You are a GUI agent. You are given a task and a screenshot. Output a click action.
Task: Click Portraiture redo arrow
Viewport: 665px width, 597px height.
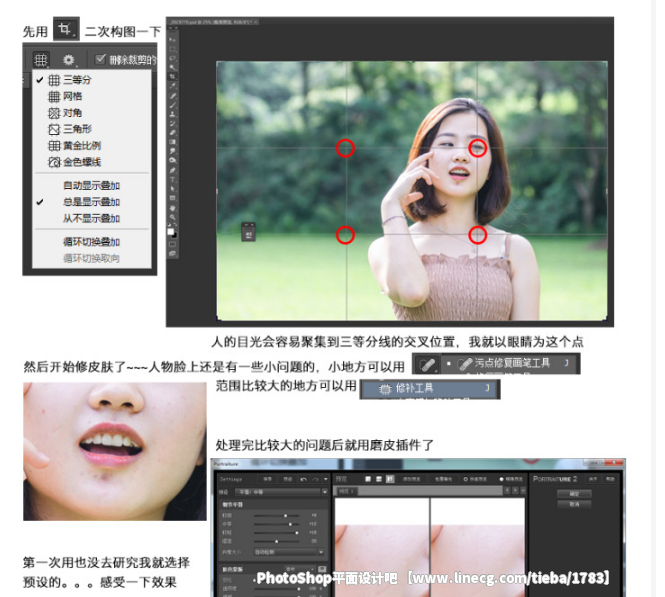(316, 479)
